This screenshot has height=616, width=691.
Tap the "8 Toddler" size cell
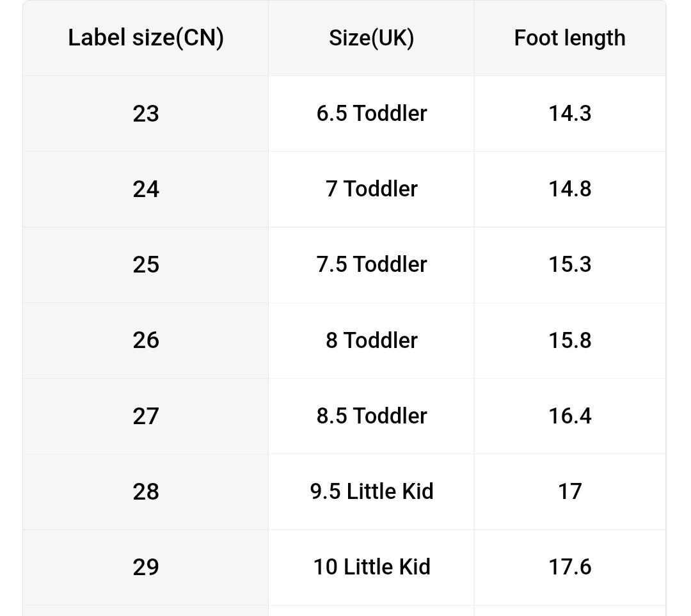[371, 340]
